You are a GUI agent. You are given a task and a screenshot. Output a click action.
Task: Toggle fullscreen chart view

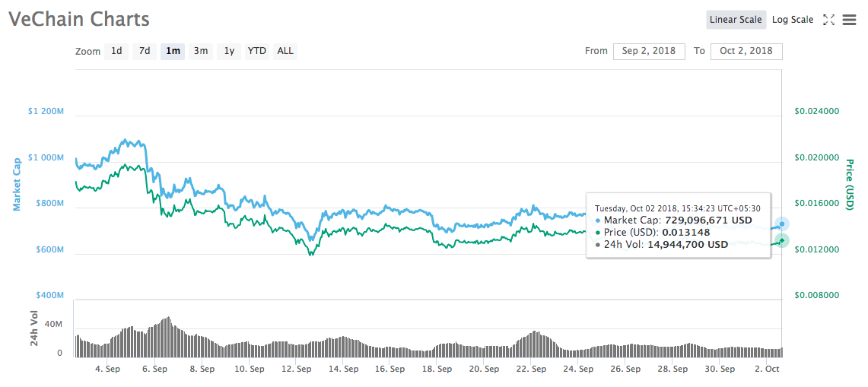(828, 20)
